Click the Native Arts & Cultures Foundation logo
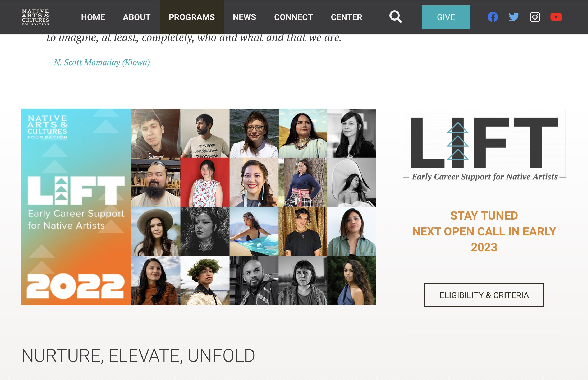 tap(36, 17)
